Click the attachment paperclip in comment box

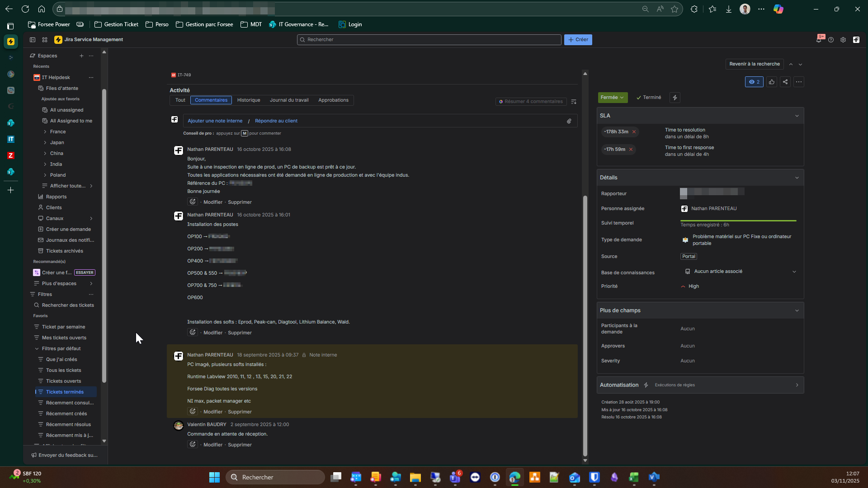(x=569, y=121)
